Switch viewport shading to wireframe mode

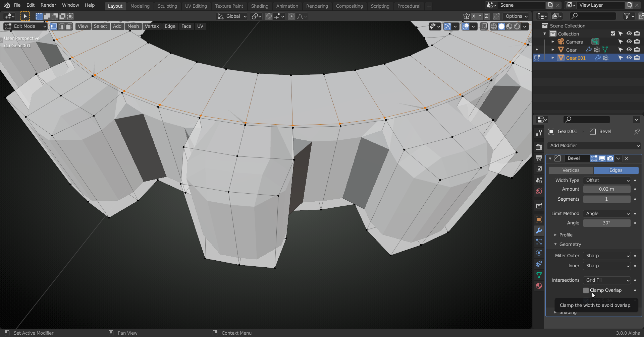click(493, 26)
